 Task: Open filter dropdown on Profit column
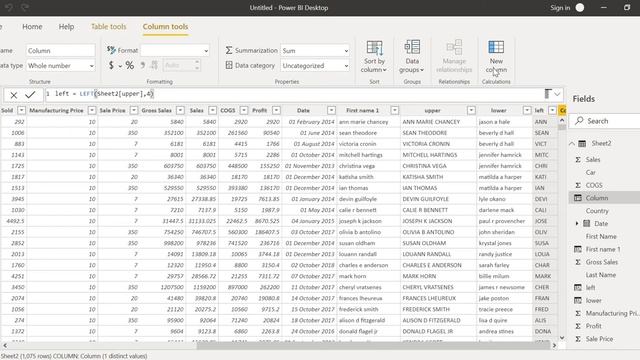[276, 111]
